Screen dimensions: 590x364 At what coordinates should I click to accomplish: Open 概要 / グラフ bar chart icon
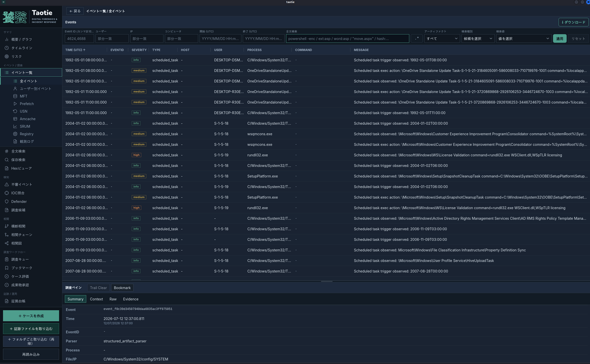[7, 39]
